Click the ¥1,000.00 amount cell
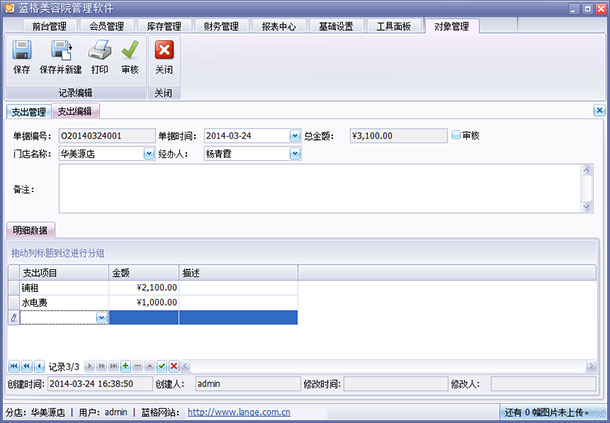 click(144, 302)
